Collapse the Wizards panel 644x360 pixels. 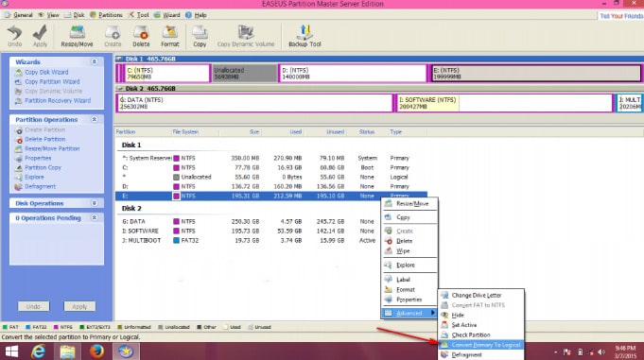tap(94, 61)
